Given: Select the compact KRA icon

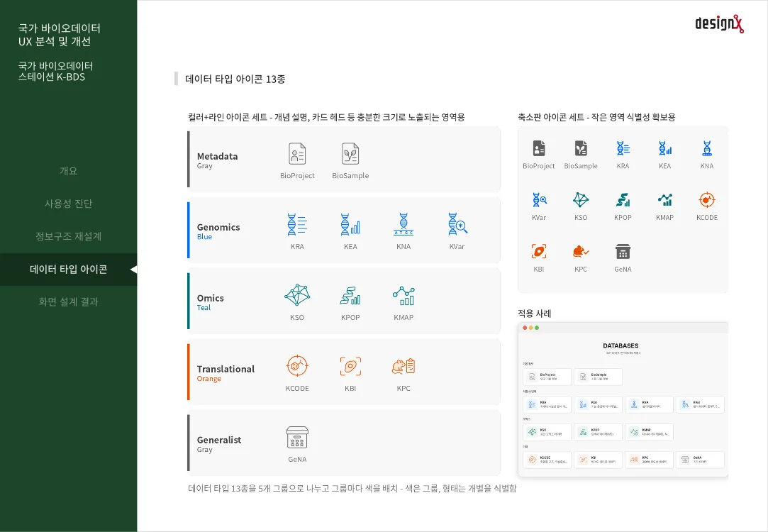Looking at the screenshot, I should pos(623,148).
